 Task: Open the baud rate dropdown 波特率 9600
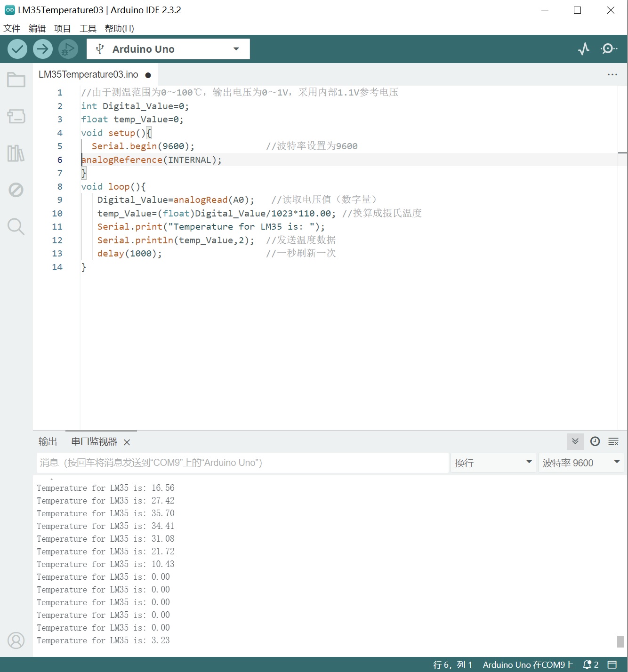[581, 463]
